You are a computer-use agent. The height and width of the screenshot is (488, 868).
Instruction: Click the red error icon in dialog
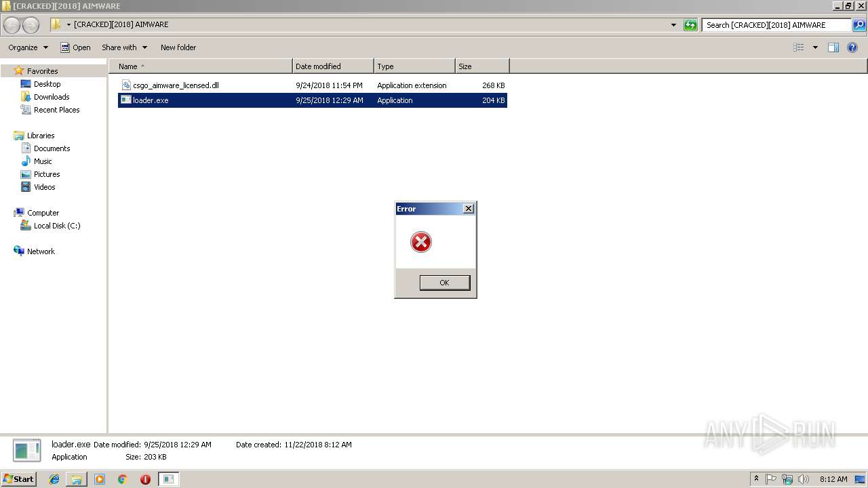click(421, 242)
